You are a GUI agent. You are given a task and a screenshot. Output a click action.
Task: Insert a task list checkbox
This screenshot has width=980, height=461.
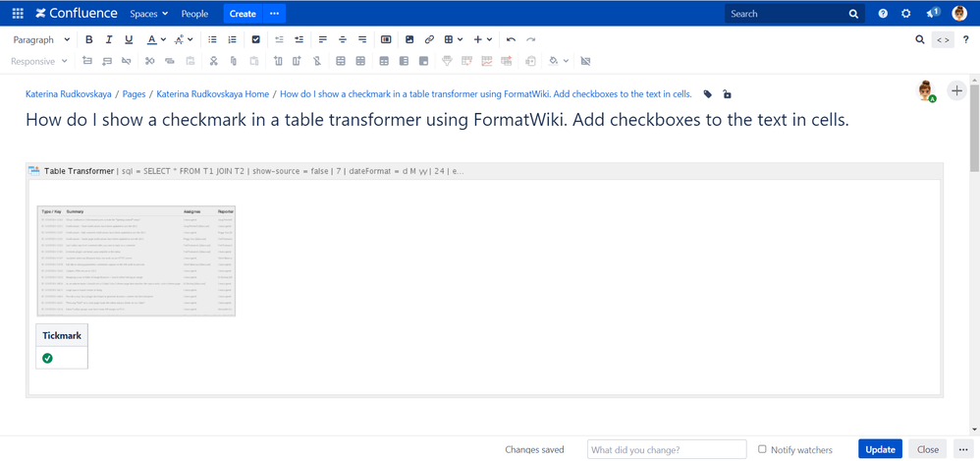point(255,39)
